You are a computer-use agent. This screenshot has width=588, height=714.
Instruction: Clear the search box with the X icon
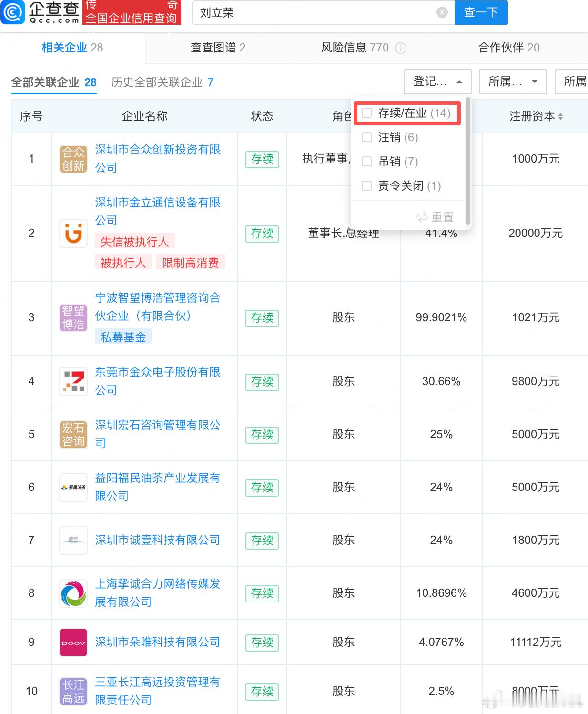442,13
